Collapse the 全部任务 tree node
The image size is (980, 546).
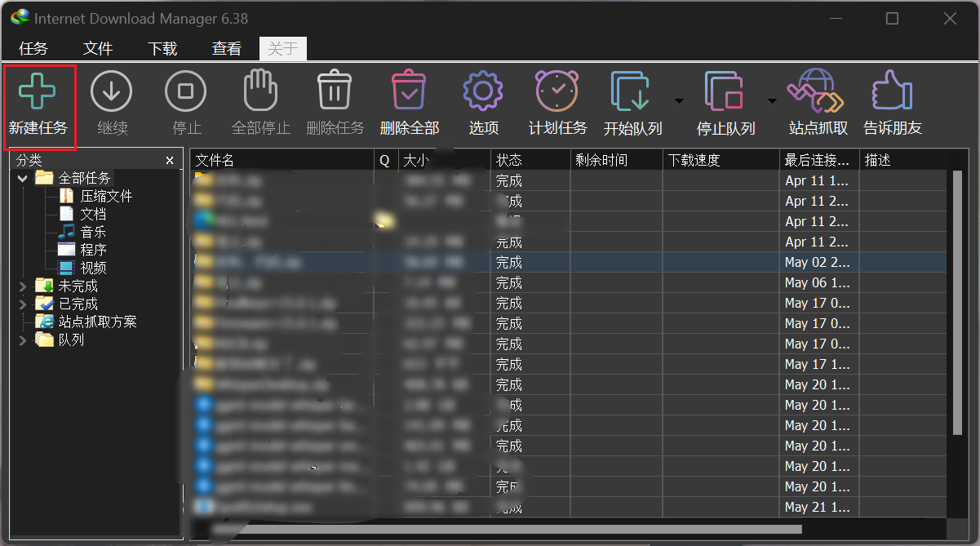(23, 178)
